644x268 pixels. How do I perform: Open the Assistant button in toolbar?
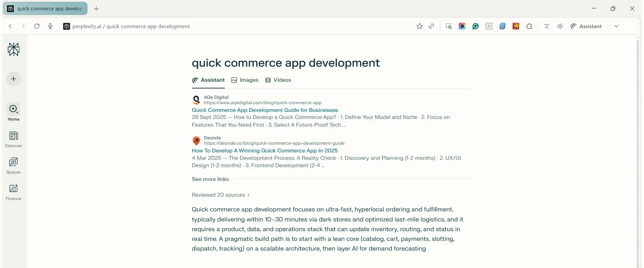(x=586, y=26)
